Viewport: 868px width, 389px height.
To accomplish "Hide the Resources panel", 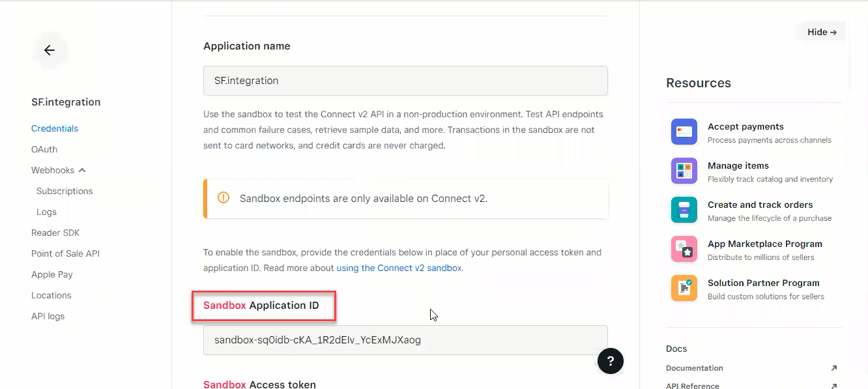I will coord(822,32).
